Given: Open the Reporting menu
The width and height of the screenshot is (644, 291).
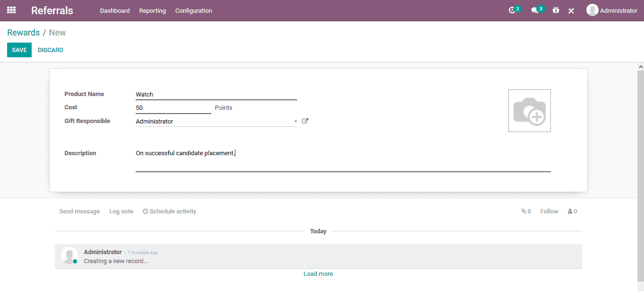Looking at the screenshot, I should [153, 10].
